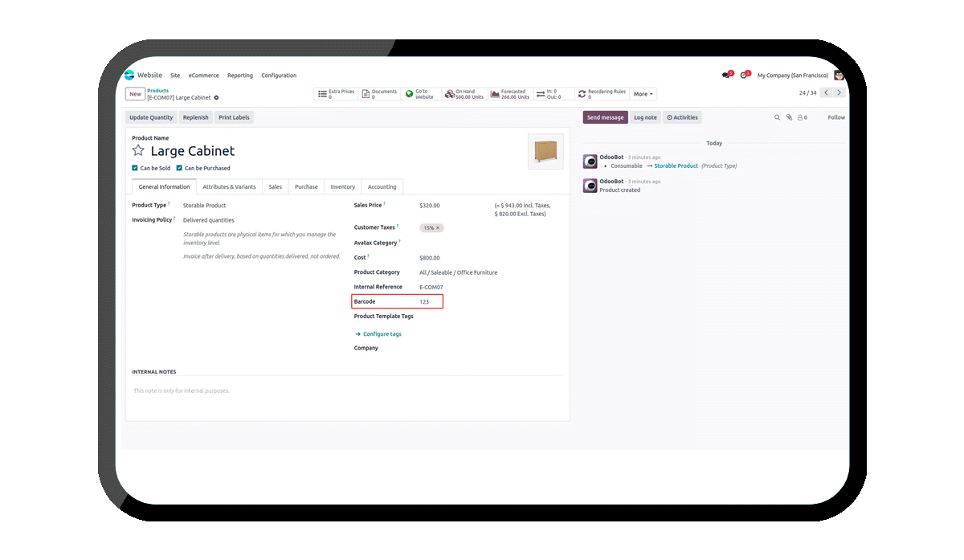Click Go to Website globe button
This screenshot has width=964, height=560.
422,94
